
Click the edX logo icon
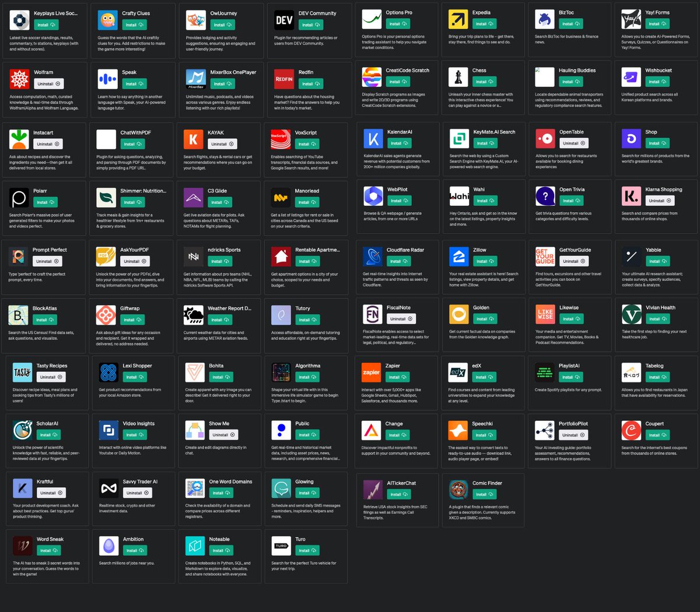click(458, 372)
